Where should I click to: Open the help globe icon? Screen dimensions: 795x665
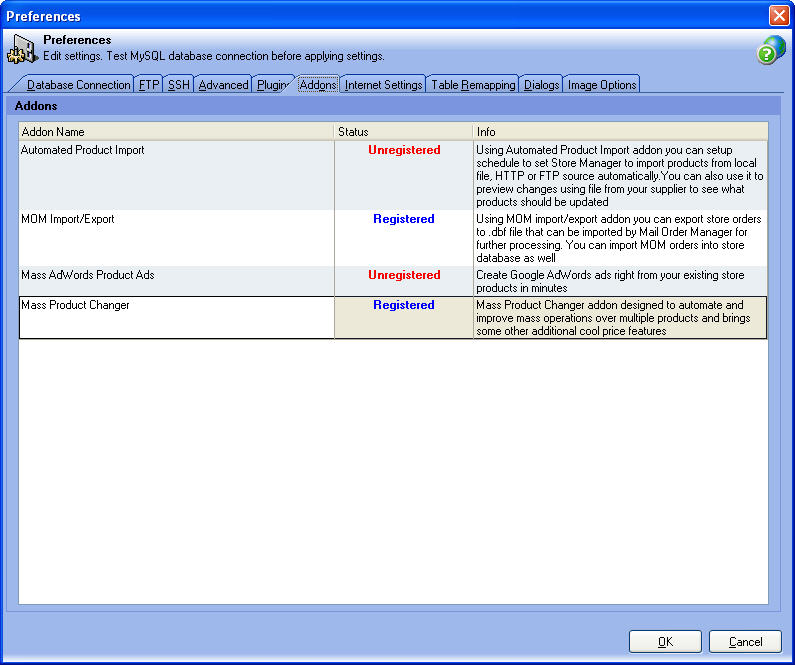[771, 50]
